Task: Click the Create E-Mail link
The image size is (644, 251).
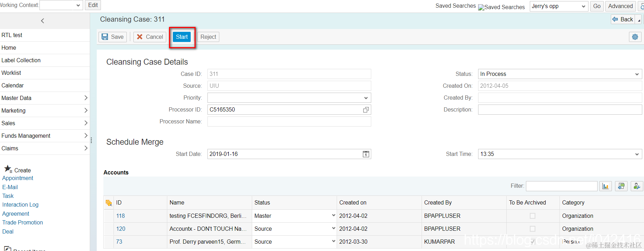Action: 10,187
